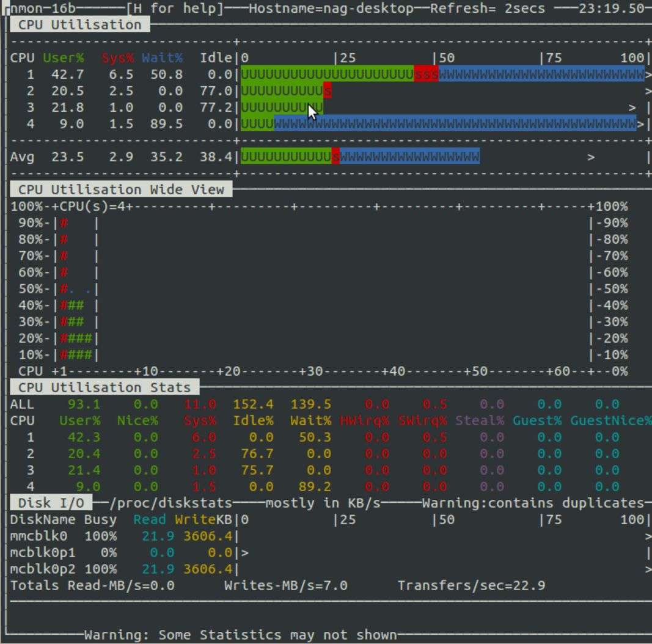
Task: Click the Writes-MB/s=7.0 total
Action: click(285, 585)
